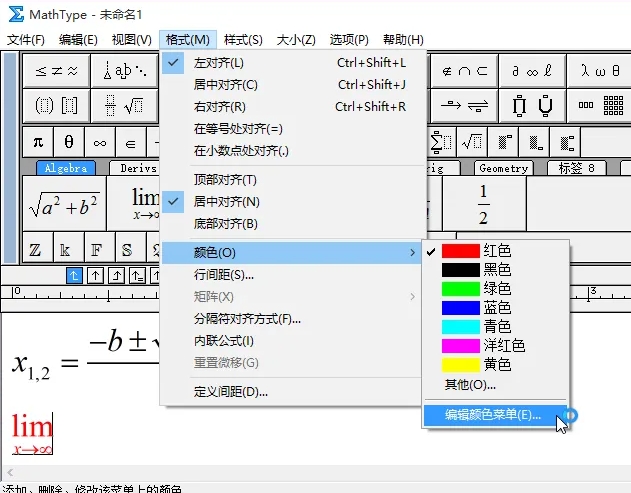
Task: Open the 选项(P) preferences menu
Action: (349, 40)
